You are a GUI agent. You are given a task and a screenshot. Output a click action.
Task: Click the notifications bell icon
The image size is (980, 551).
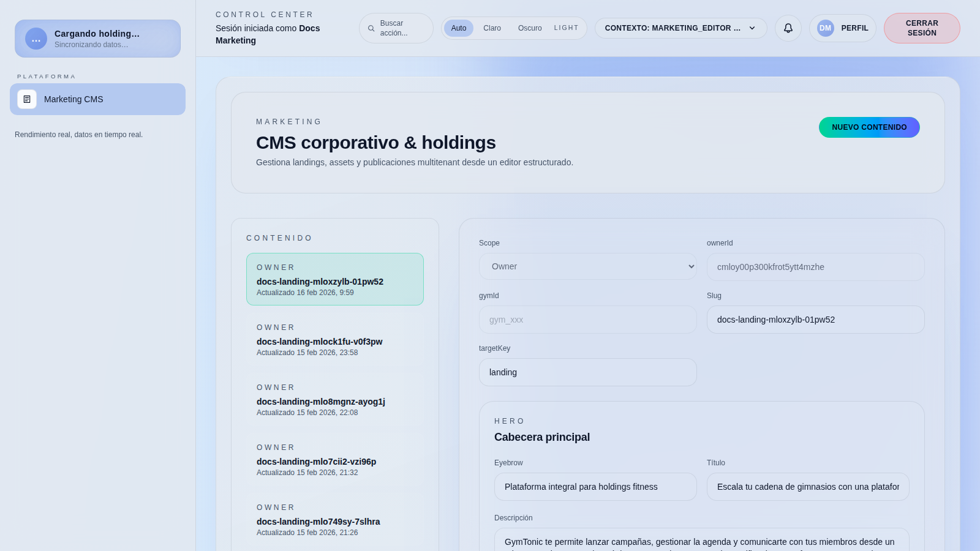788,28
